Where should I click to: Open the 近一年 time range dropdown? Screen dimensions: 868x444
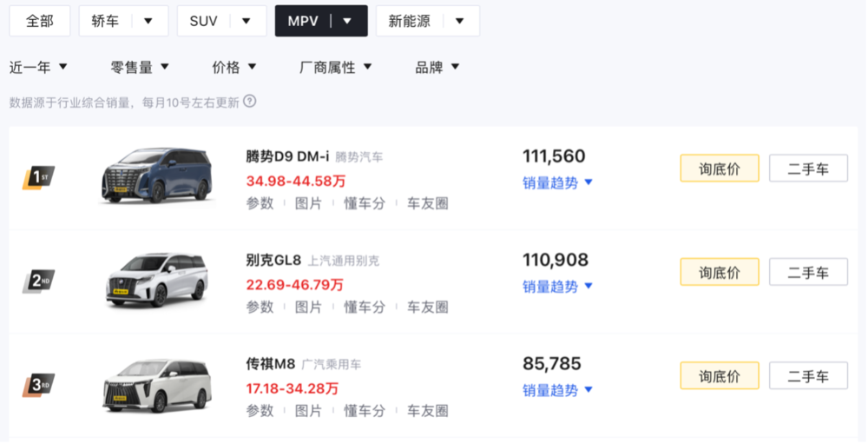[x=38, y=67]
